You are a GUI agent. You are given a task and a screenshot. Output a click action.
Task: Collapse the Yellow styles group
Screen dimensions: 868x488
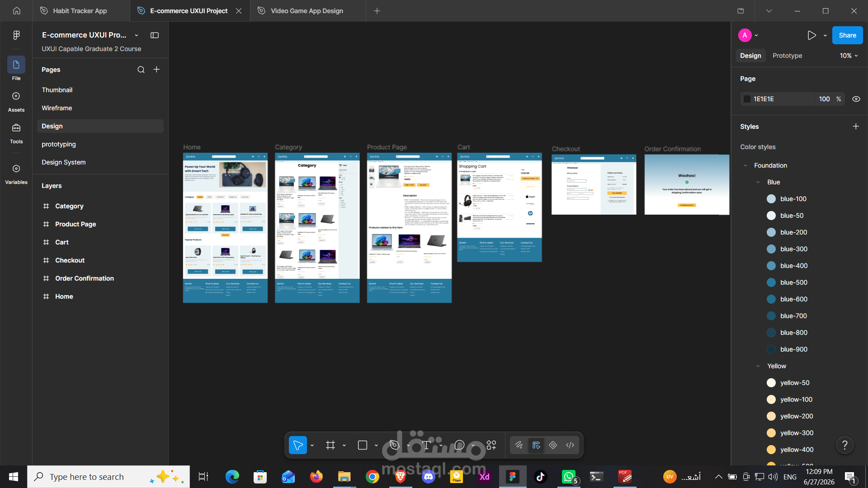click(x=758, y=366)
